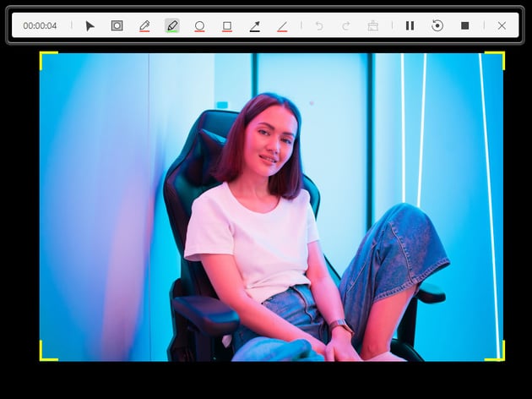Close the recording toolbar

[502, 26]
